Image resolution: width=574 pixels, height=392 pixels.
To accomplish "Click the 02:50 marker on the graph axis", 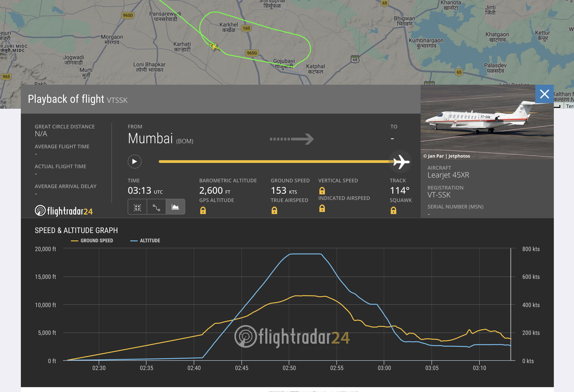I will point(289,368).
